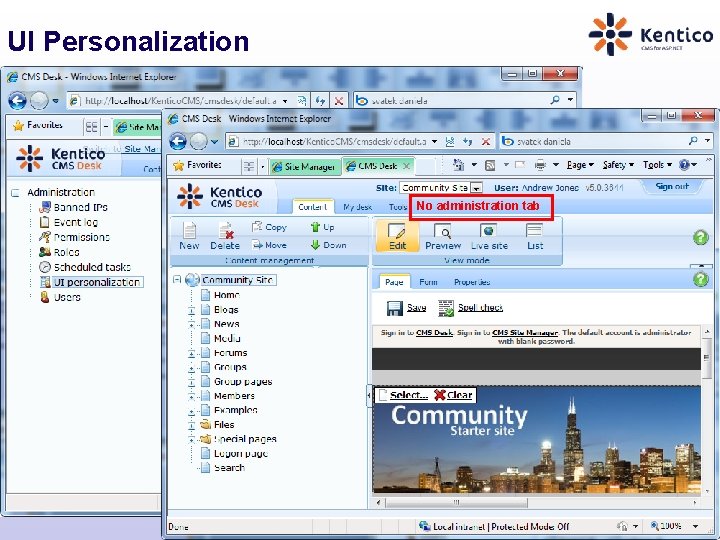Collapse the Community Site root node
Image resolution: width=720 pixels, height=540 pixels.
pos(177,279)
